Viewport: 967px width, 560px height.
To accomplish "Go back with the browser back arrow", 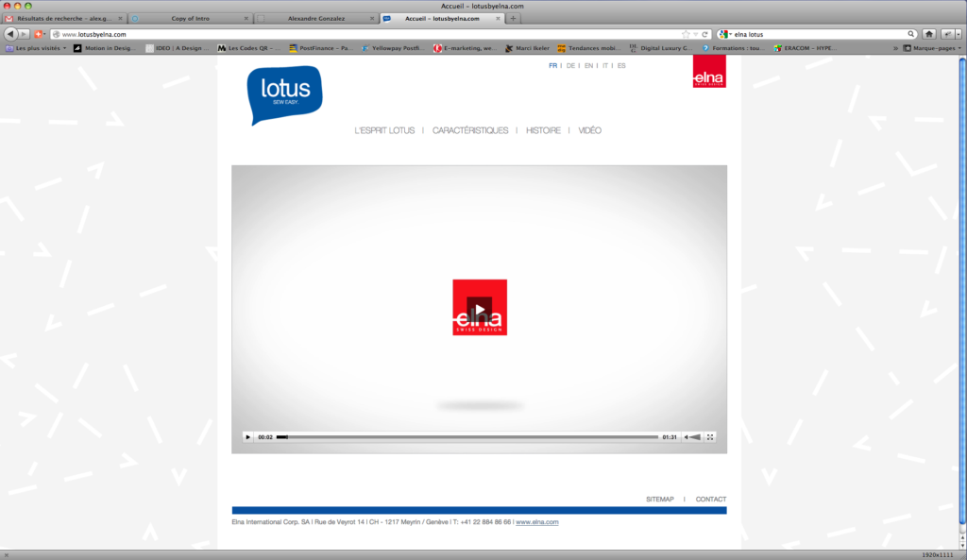I will pyautogui.click(x=11, y=34).
